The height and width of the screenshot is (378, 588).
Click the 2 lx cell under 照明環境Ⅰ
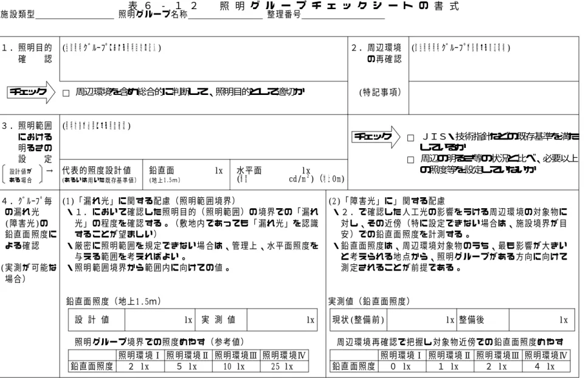139,366
